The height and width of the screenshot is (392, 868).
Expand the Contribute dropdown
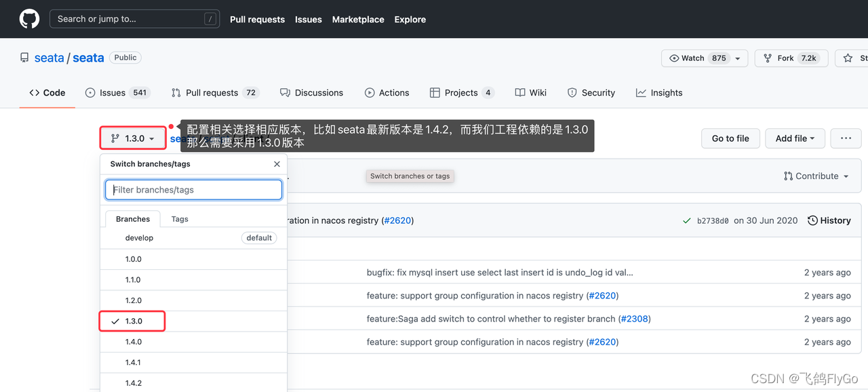tap(816, 176)
